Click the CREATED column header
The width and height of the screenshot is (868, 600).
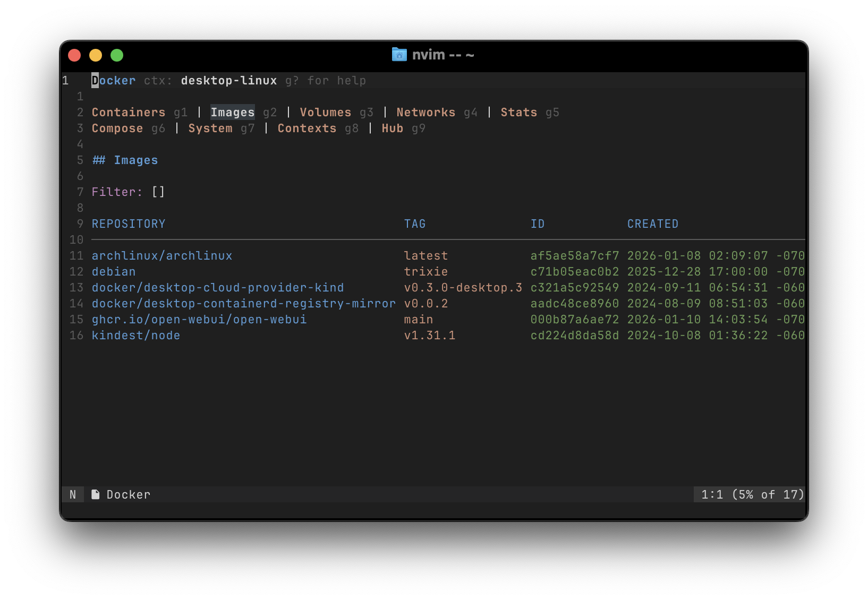(x=653, y=224)
